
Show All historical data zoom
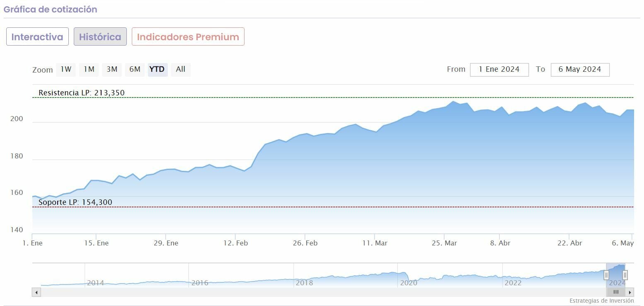180,69
